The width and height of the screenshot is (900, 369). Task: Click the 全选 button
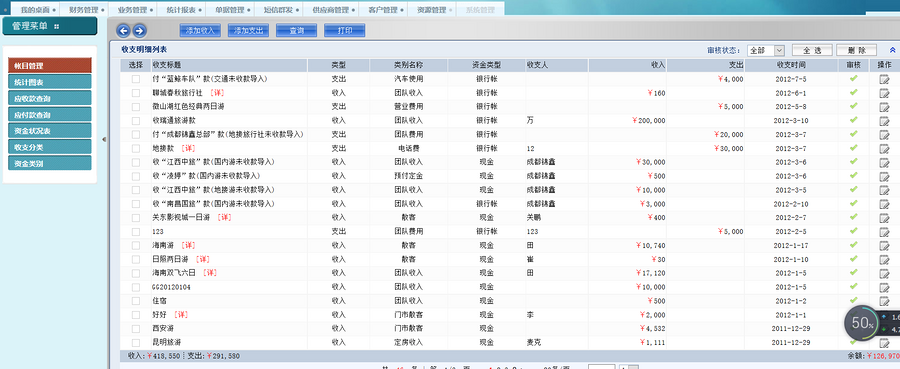pyautogui.click(x=812, y=51)
